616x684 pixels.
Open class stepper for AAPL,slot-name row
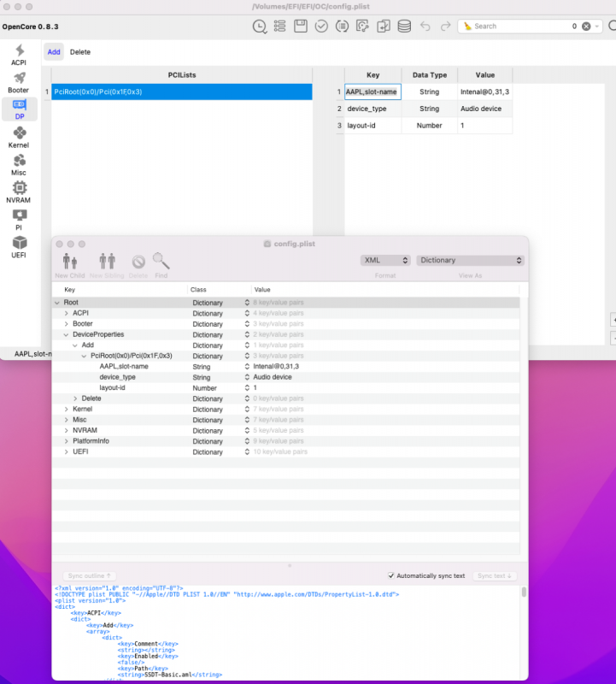click(247, 367)
